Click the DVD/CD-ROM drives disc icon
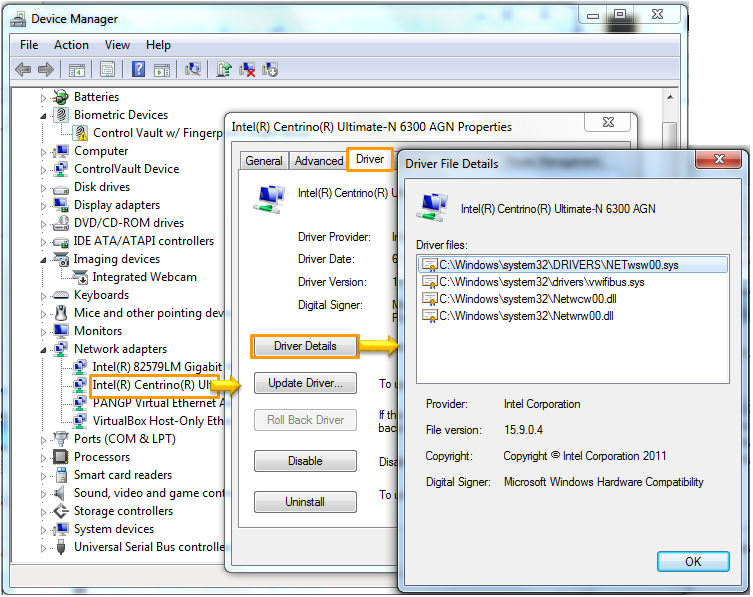Viewport: 753px width, 597px height. coord(61,223)
